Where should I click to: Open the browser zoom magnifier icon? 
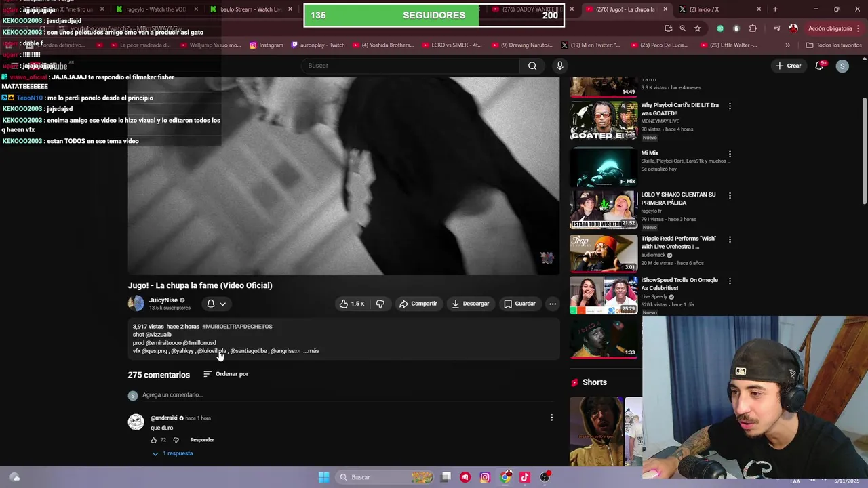coord(683,28)
